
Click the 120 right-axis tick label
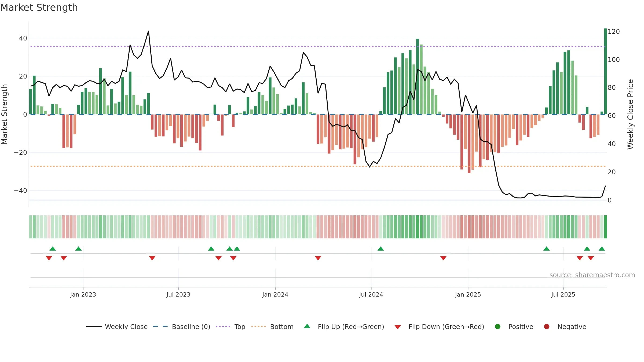(614, 31)
